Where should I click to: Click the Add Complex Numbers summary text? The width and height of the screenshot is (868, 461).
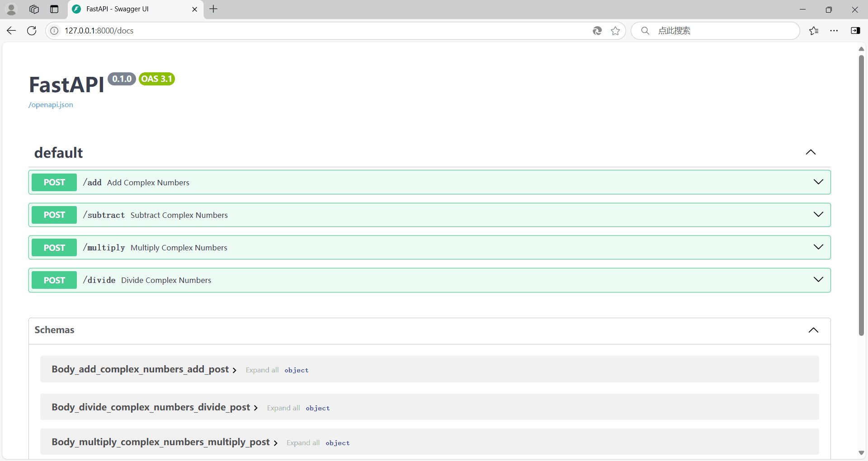pyautogui.click(x=148, y=183)
